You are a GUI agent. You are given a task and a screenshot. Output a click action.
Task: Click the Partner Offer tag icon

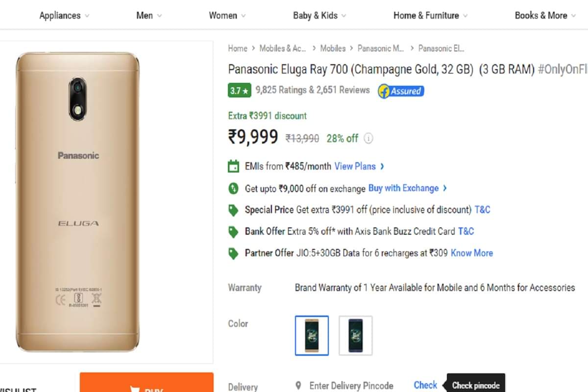233,253
